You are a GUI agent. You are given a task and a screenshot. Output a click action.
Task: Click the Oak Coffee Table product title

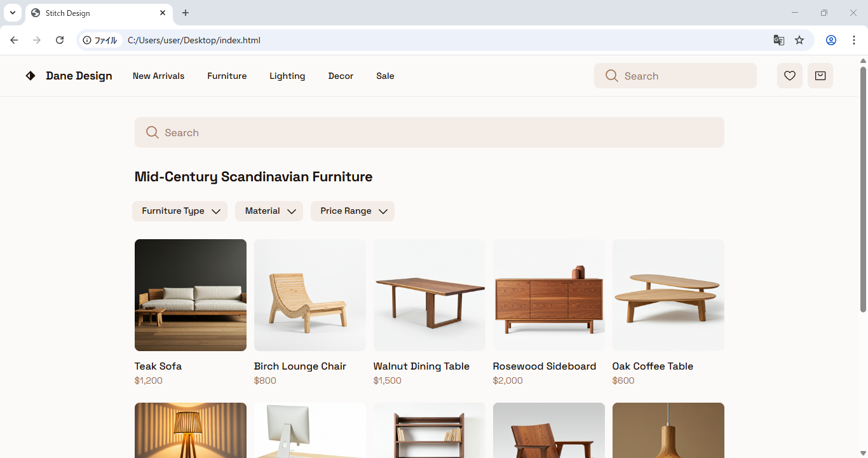653,366
